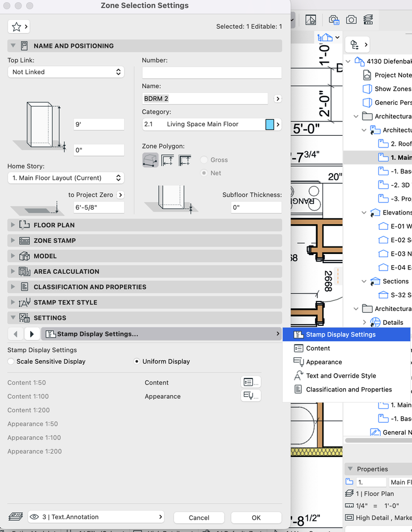Select Project Notes item in navigator
412x532 pixels.
[387, 75]
